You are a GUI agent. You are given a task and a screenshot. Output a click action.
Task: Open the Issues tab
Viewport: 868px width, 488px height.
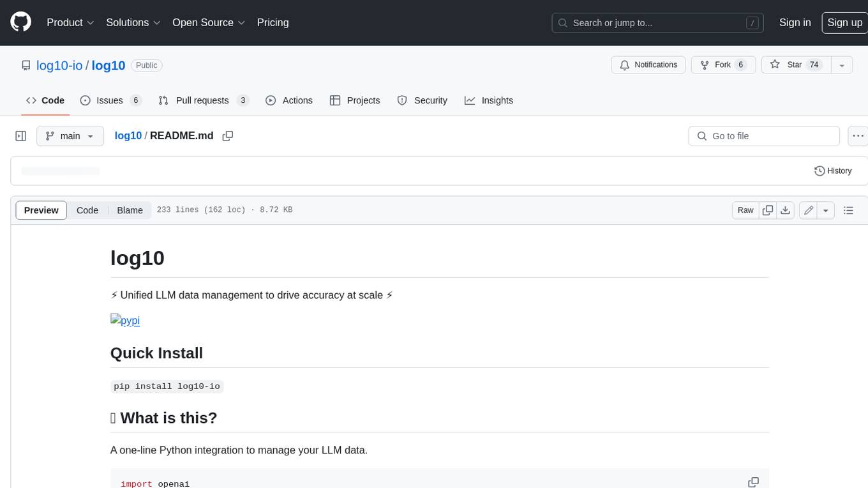coord(110,100)
